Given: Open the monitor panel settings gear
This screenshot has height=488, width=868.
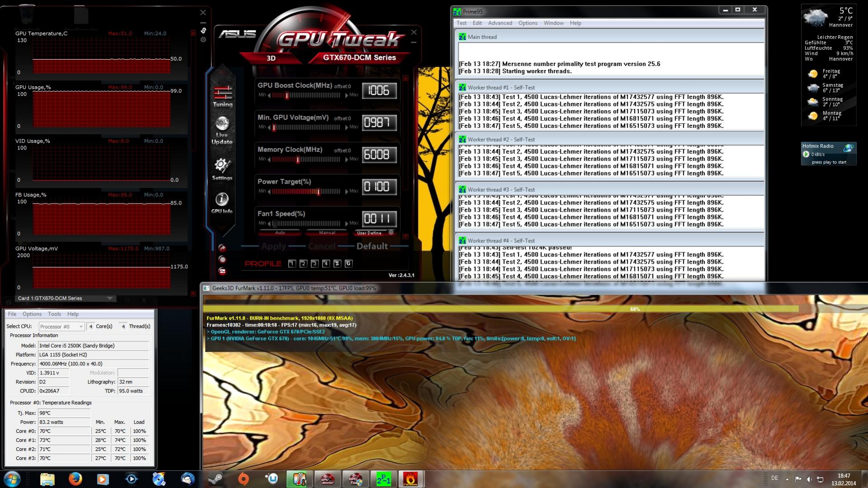Looking at the screenshot, I should pyautogui.click(x=203, y=40).
